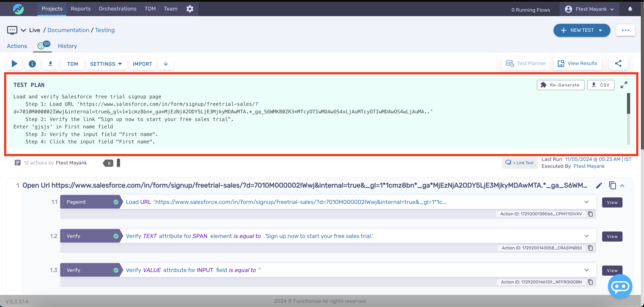Expand details of step 1.3 Verify VALUE
Screen dimensions: 644x307
[x=586, y=270]
